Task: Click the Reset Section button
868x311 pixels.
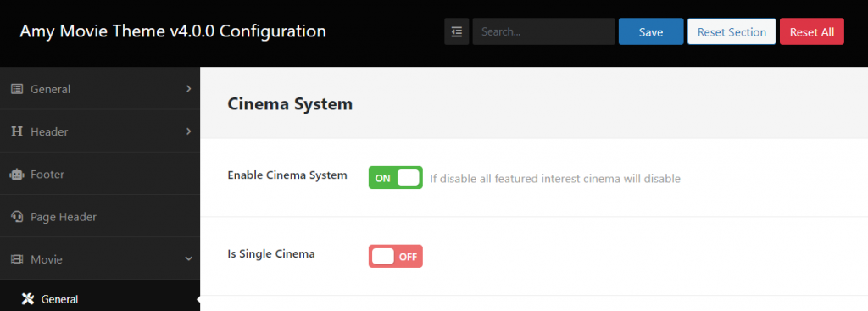Action: pyautogui.click(x=732, y=31)
